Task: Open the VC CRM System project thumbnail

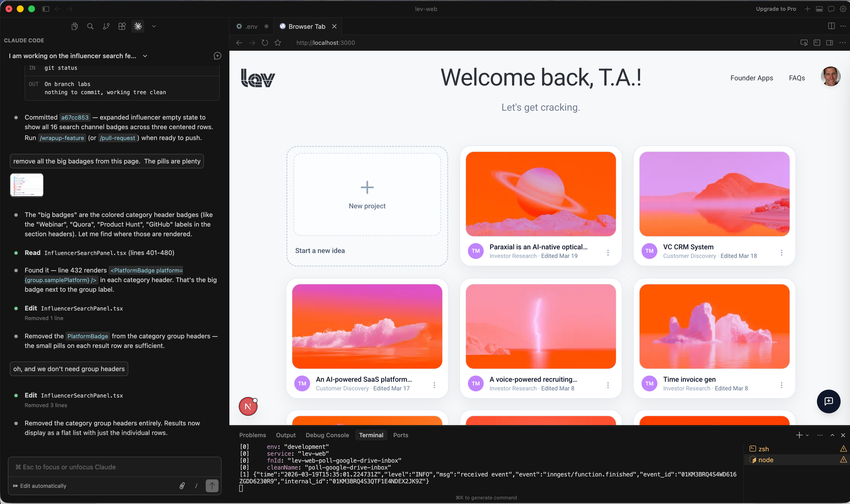Action: pyautogui.click(x=714, y=194)
